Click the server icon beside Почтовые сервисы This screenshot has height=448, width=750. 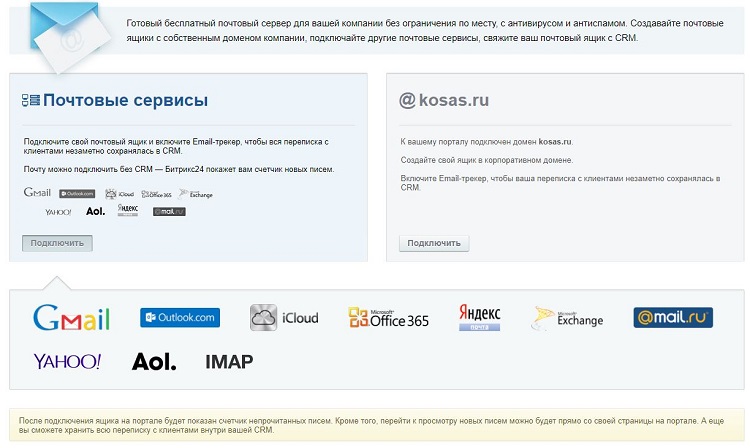(31, 100)
